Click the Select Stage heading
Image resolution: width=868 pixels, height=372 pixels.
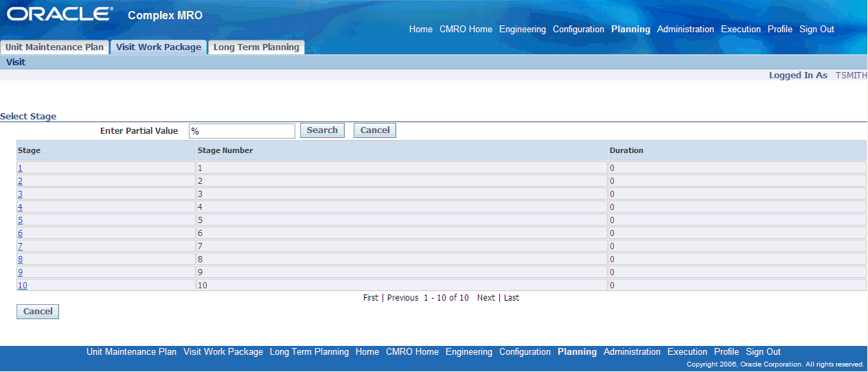[28, 117]
